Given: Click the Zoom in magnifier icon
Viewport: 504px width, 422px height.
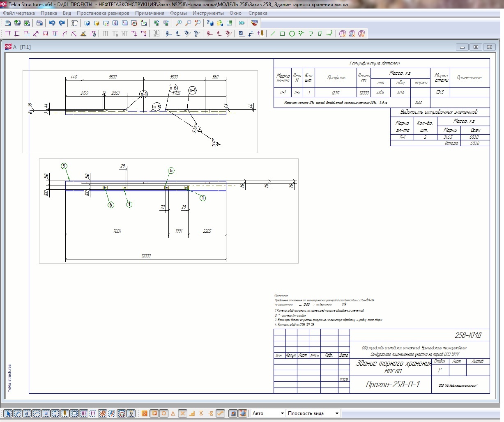Looking at the screenshot, I should point(178,23).
